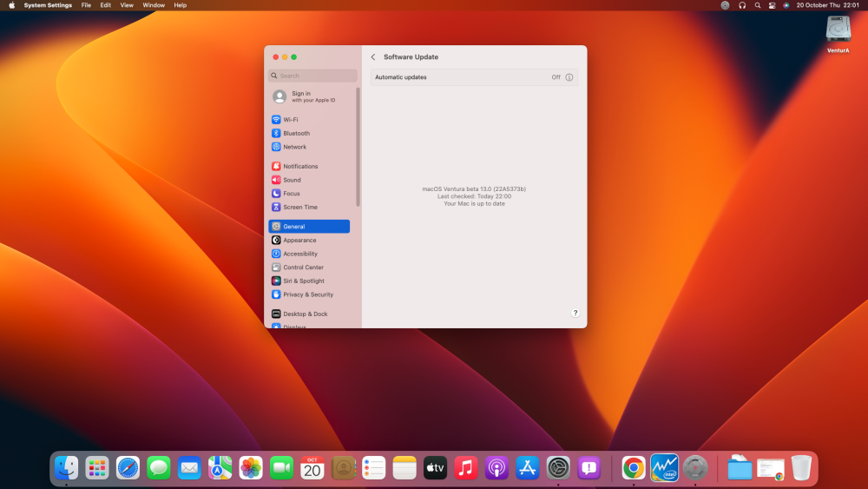
Task: Open the Apple menu
Action: click(x=11, y=5)
